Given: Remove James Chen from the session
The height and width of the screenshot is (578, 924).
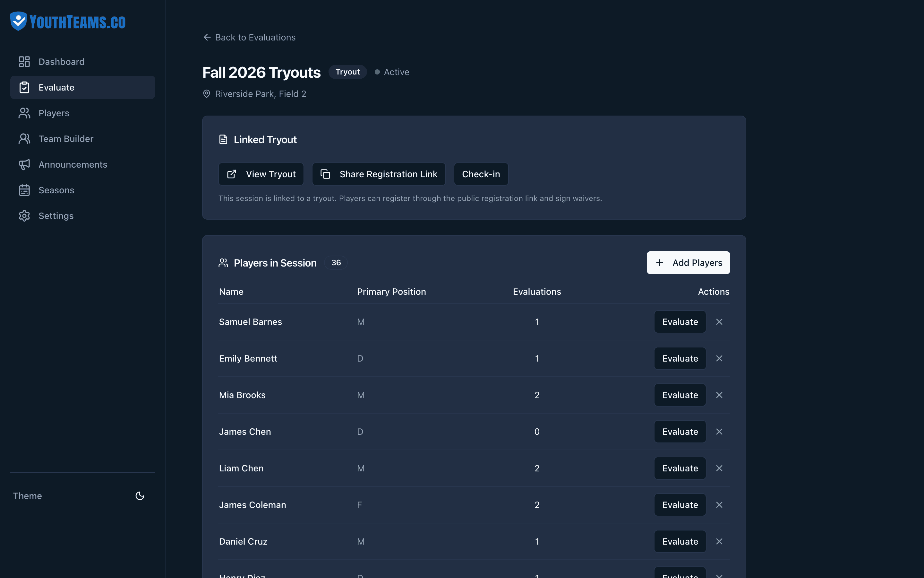Looking at the screenshot, I should click(719, 432).
